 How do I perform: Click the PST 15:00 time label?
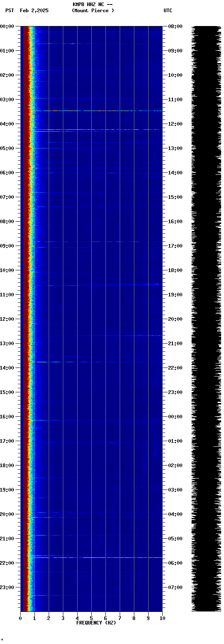(7, 392)
